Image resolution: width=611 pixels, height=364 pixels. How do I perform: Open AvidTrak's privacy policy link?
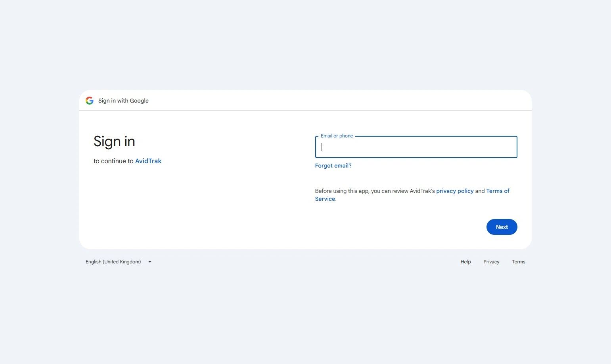pos(455,191)
